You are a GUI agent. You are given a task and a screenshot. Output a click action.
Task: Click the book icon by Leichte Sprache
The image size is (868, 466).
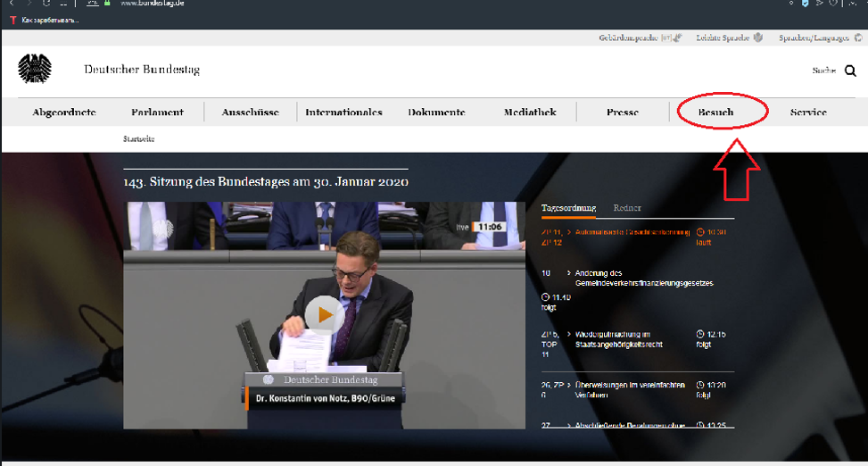[x=758, y=37]
